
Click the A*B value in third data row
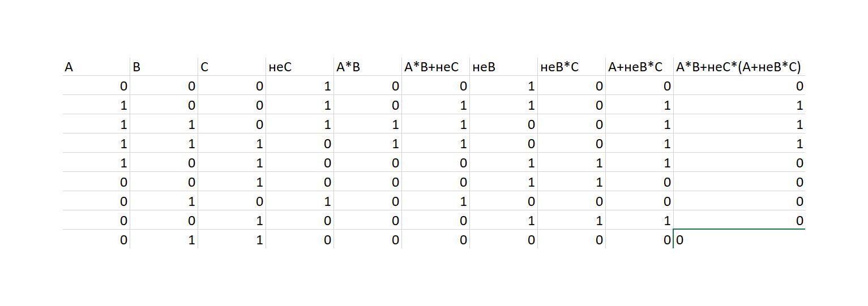click(x=367, y=124)
